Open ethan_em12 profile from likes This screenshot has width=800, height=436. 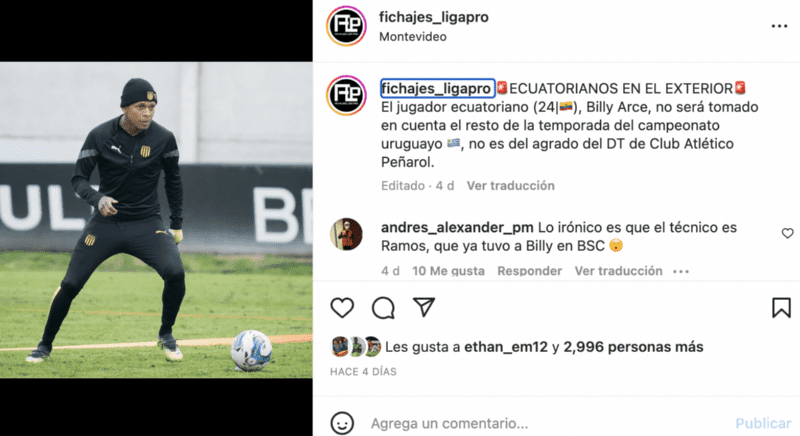(506, 347)
